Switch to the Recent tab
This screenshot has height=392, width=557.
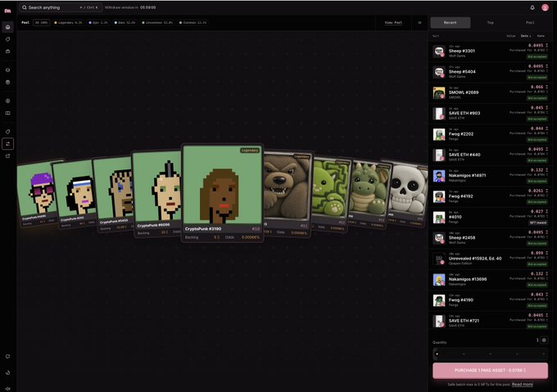point(451,23)
